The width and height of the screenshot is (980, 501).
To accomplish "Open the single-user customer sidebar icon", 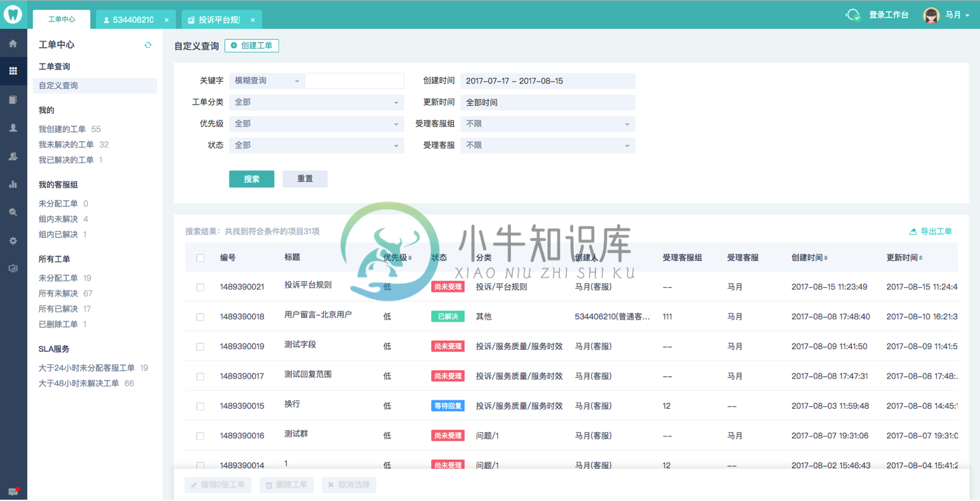I will [13, 128].
